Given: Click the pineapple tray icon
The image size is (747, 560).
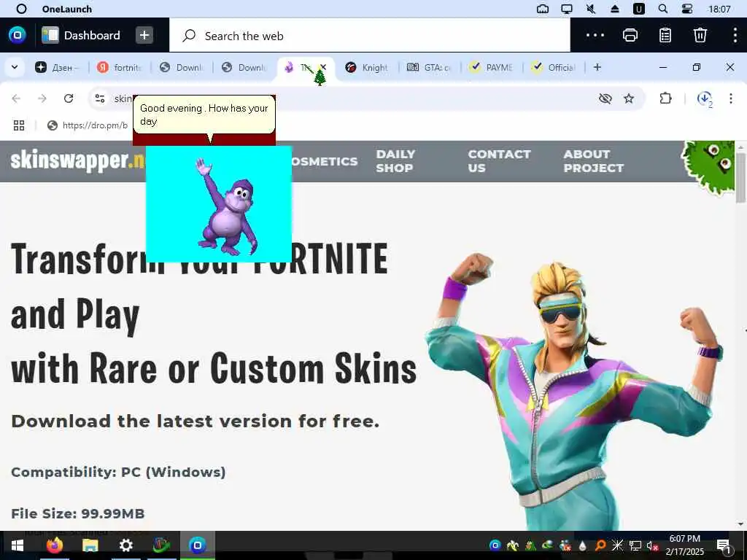Looking at the screenshot, I should (x=530, y=545).
